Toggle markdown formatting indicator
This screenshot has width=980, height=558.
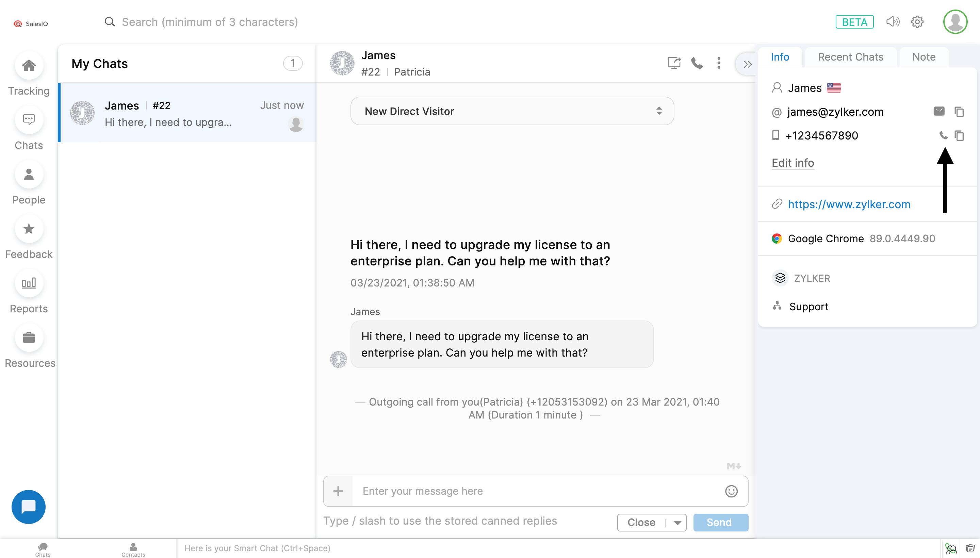[x=734, y=466]
